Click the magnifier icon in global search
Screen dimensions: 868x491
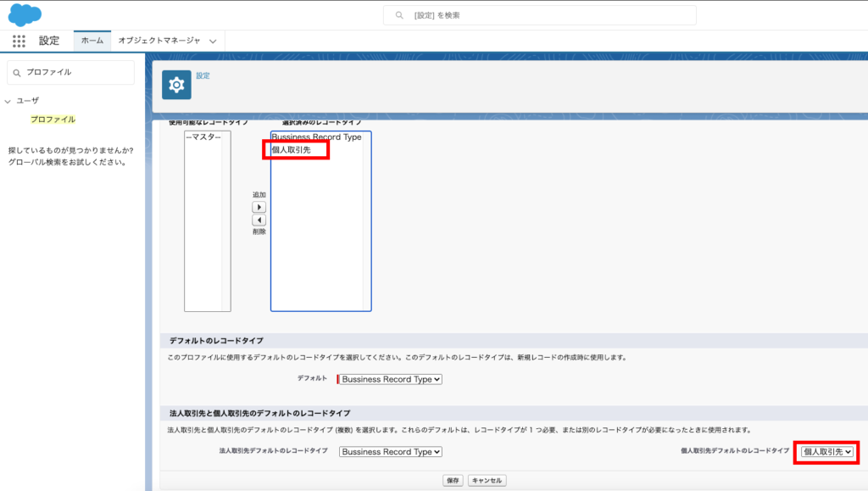399,15
